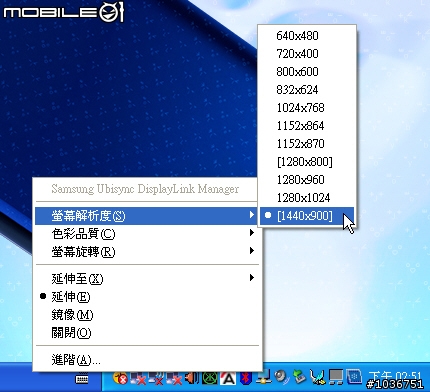
Task: Open the butterfly messenger tray icon
Action: pos(317,377)
